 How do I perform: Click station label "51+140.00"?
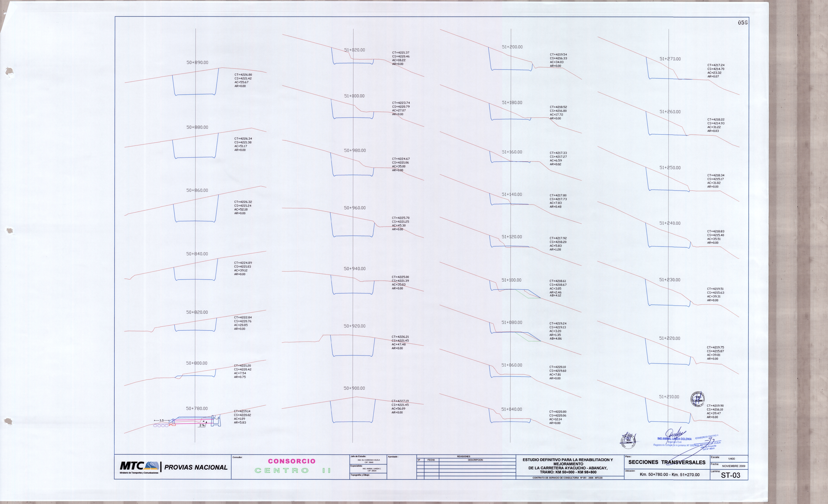512,195
